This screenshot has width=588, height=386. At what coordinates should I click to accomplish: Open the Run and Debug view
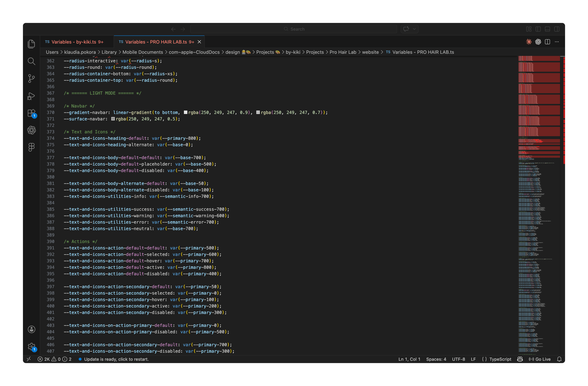pyautogui.click(x=31, y=96)
